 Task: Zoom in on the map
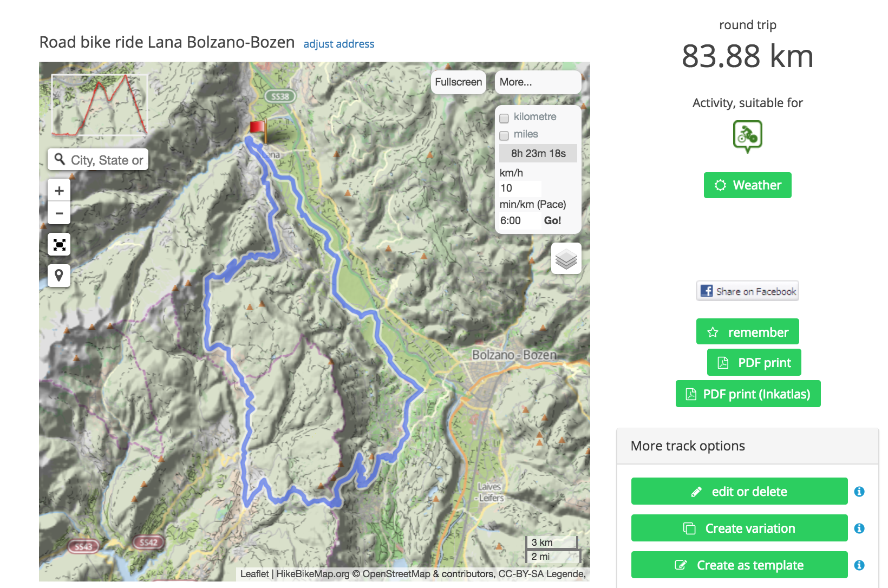pos(59,190)
